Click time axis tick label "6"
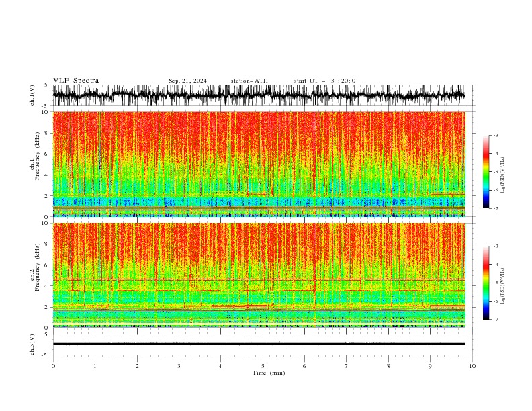Viewport: 532px width, 411px height. pos(304,366)
